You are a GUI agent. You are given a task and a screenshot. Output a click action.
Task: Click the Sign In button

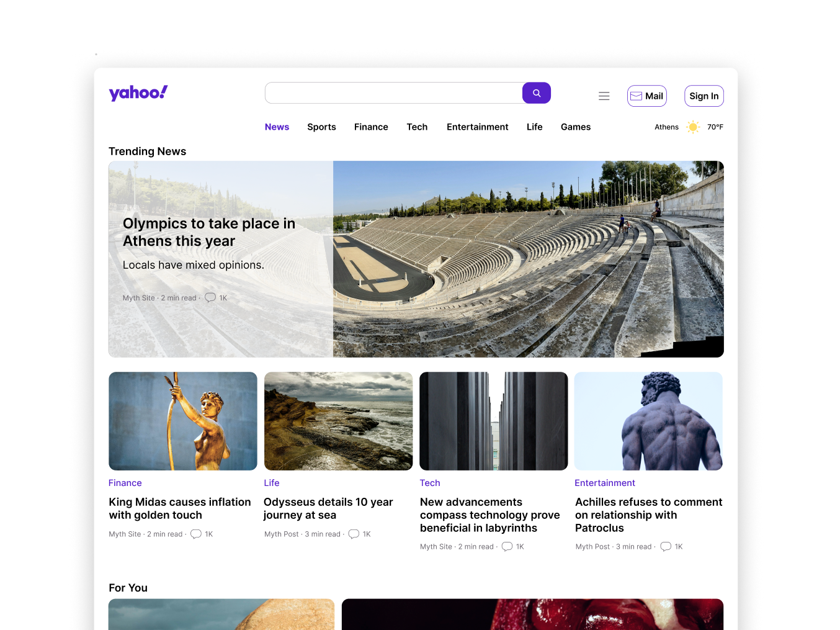click(x=704, y=96)
